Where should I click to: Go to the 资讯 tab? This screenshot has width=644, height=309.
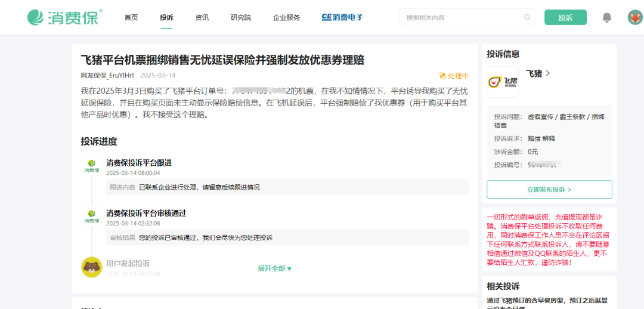[202, 18]
